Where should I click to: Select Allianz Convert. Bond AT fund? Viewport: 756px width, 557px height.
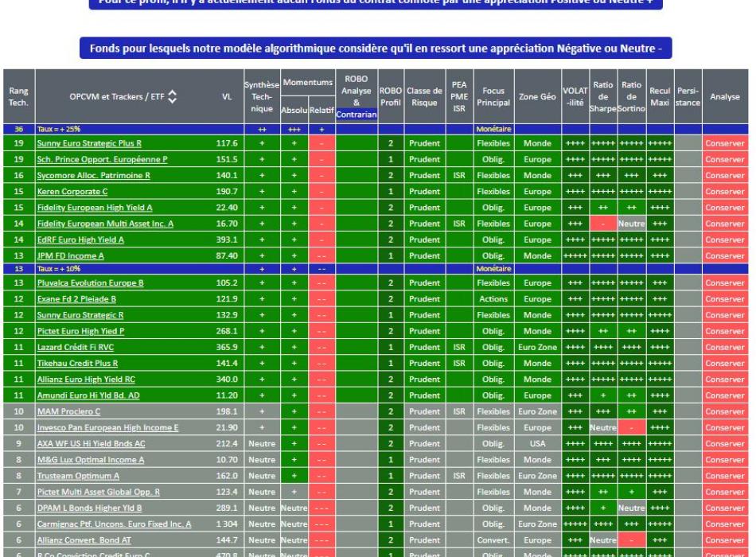[84, 540]
